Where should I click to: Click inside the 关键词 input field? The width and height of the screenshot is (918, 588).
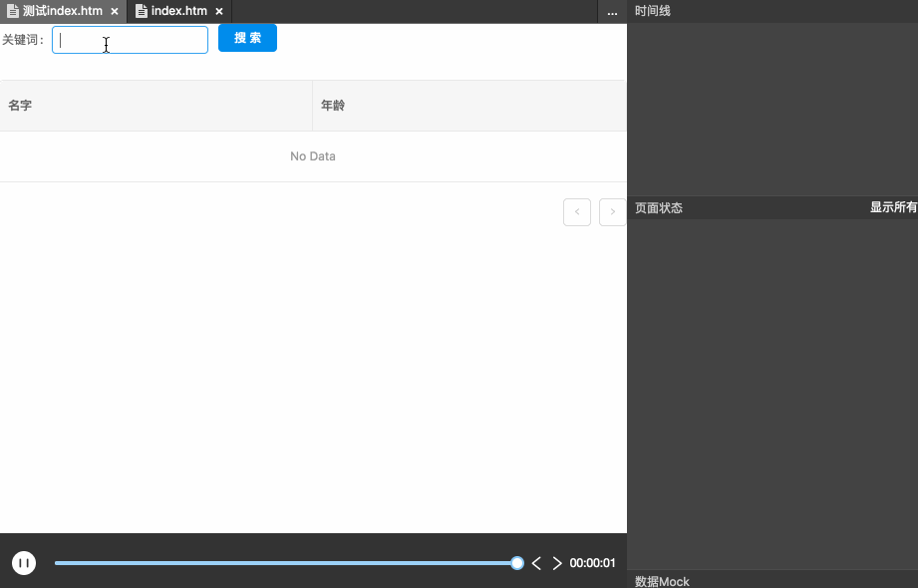tap(130, 40)
